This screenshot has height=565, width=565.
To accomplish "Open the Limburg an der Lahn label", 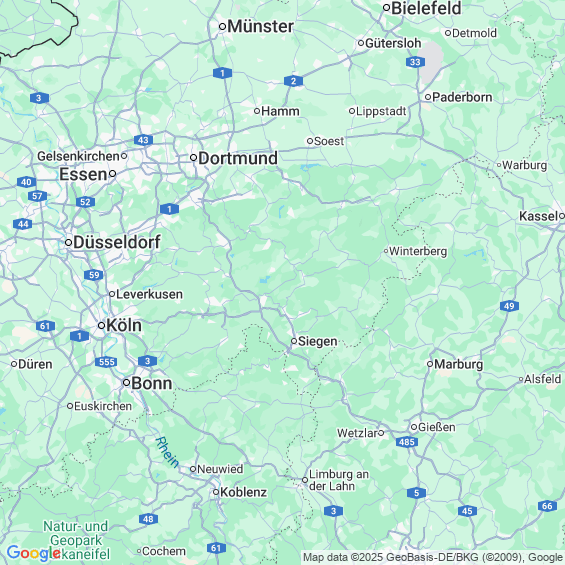I will click(x=339, y=480).
